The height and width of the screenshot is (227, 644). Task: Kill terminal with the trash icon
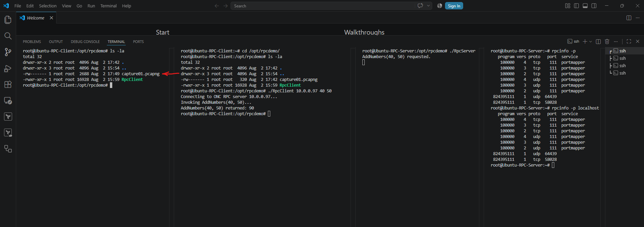[607, 41]
